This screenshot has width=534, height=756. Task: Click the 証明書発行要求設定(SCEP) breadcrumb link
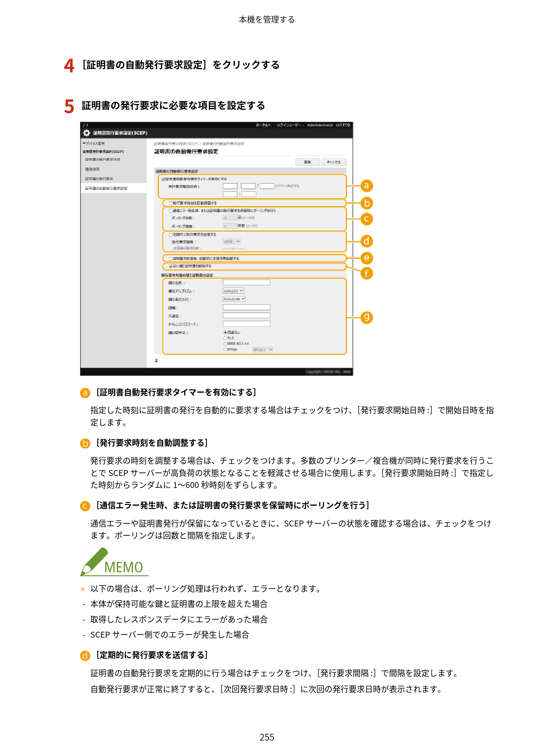coord(177,144)
